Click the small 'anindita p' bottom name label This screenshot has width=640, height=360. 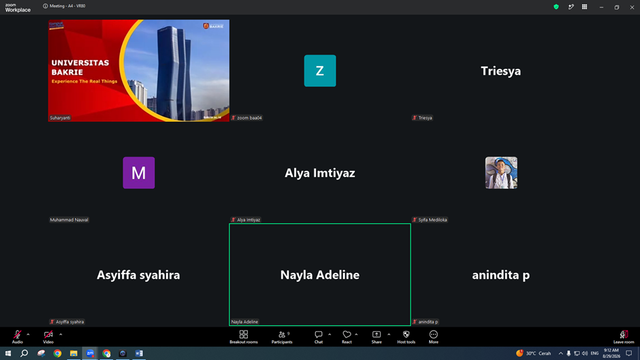coord(428,322)
